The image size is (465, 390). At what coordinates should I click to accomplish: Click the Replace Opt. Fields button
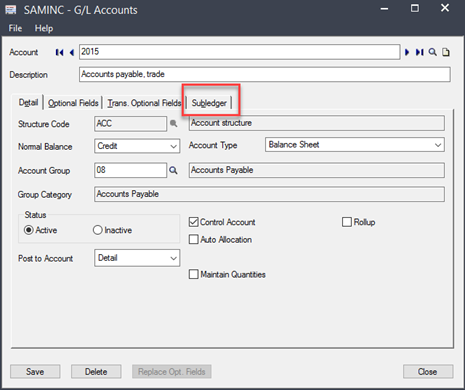pyautogui.click(x=172, y=371)
